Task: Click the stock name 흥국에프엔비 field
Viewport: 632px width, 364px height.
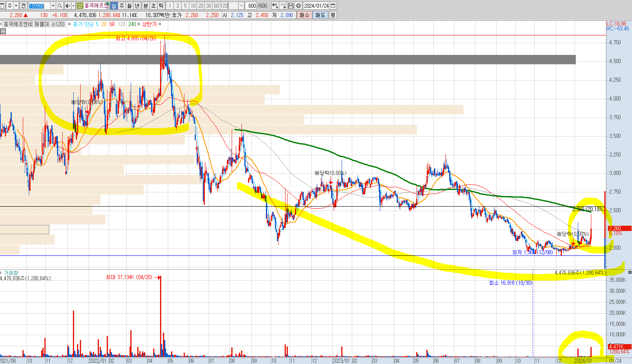Action: (97, 6)
